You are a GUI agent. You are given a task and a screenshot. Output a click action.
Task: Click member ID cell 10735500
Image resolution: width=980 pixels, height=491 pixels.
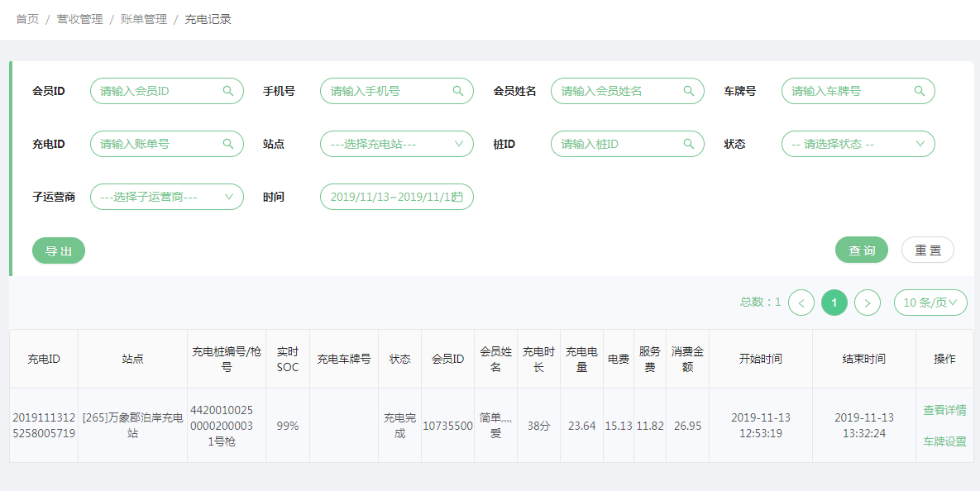448,426
